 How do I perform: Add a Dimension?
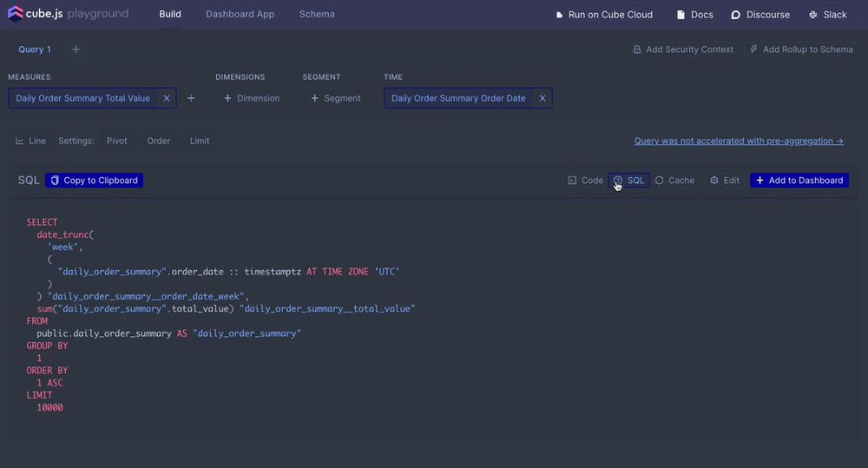[252, 98]
